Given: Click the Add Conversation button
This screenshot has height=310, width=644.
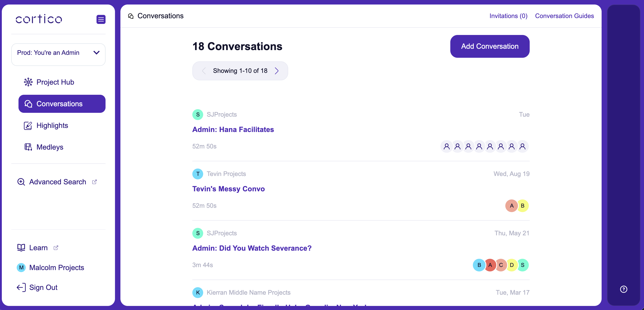Looking at the screenshot, I should pos(490,46).
